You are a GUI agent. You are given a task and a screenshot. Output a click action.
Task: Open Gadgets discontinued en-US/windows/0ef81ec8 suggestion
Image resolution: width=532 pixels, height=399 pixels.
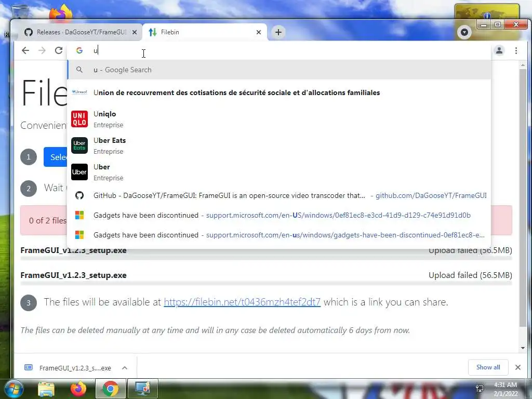pyautogui.click(x=279, y=215)
